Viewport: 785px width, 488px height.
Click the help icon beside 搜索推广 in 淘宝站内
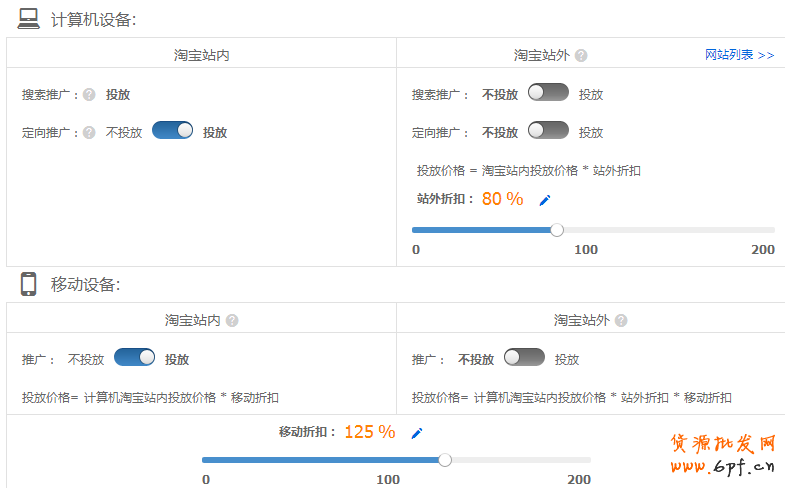(89, 95)
